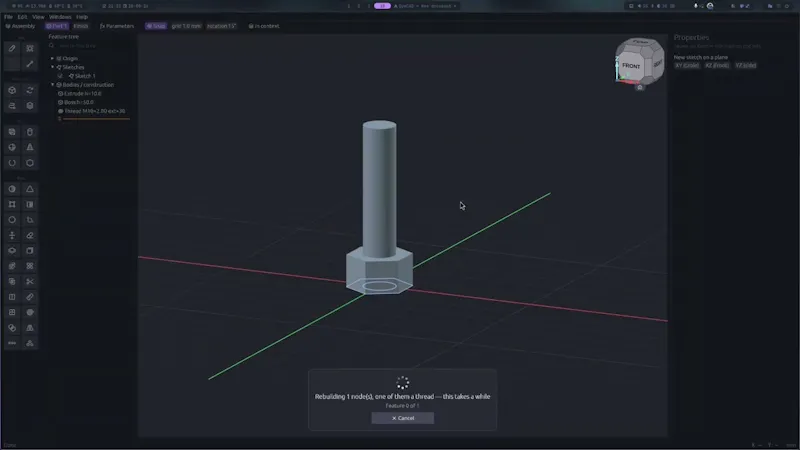Click the power icon in top bar
800x450 pixels.
pyautogui.click(x=787, y=6)
